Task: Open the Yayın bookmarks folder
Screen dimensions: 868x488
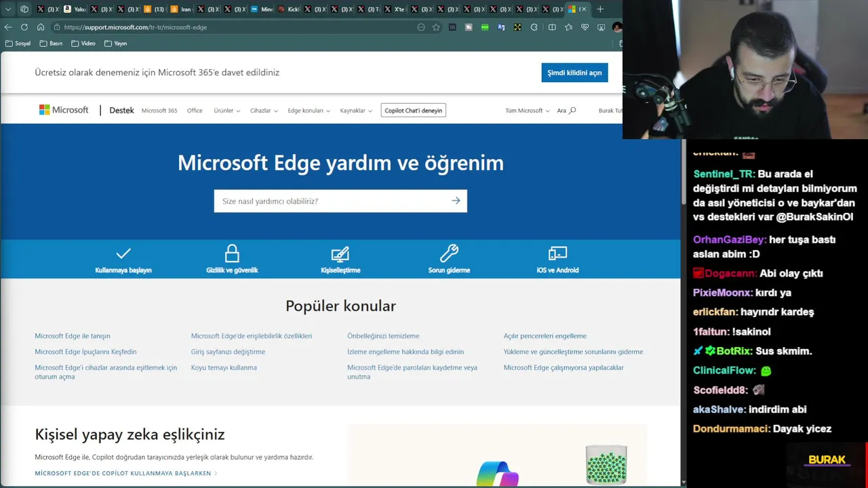Action: 116,43
